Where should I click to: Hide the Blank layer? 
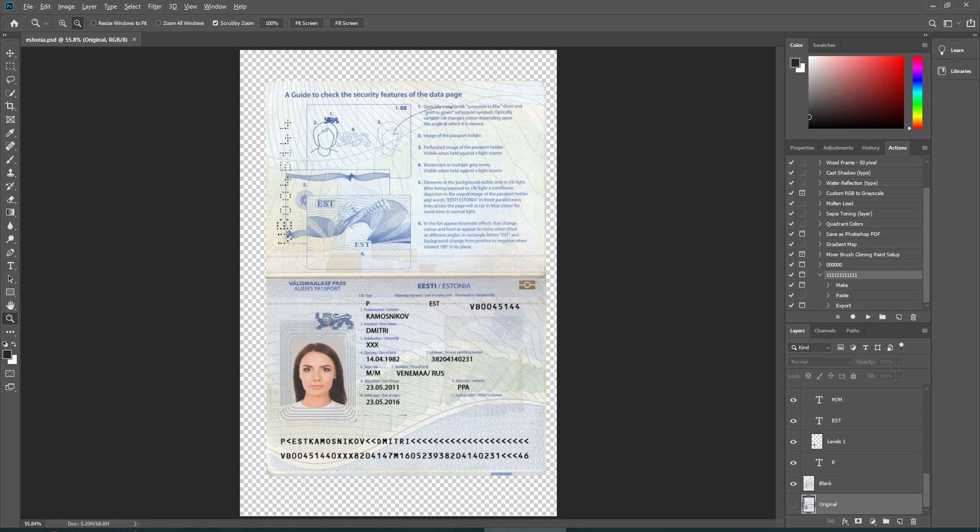(793, 484)
